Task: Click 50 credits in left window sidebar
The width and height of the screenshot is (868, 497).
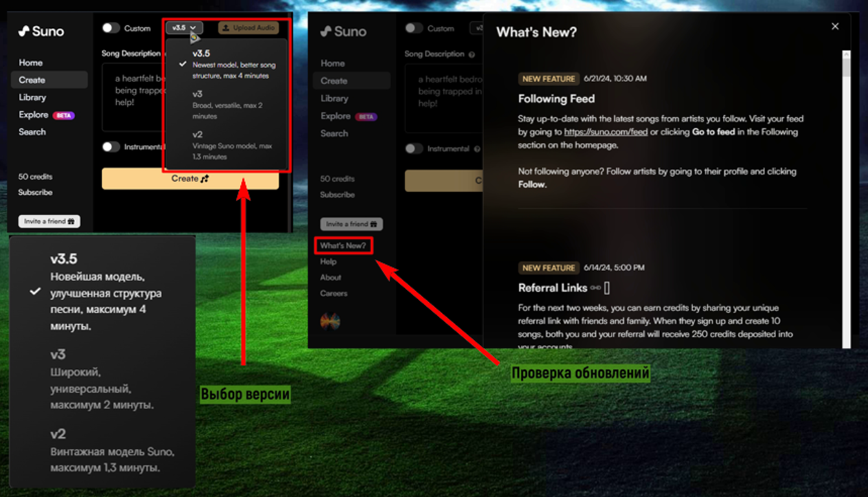Action: 36,177
